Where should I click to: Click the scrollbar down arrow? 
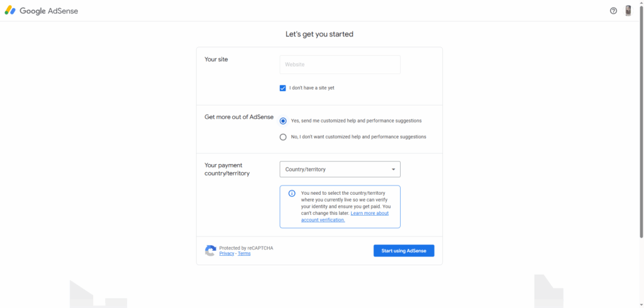[641, 305]
